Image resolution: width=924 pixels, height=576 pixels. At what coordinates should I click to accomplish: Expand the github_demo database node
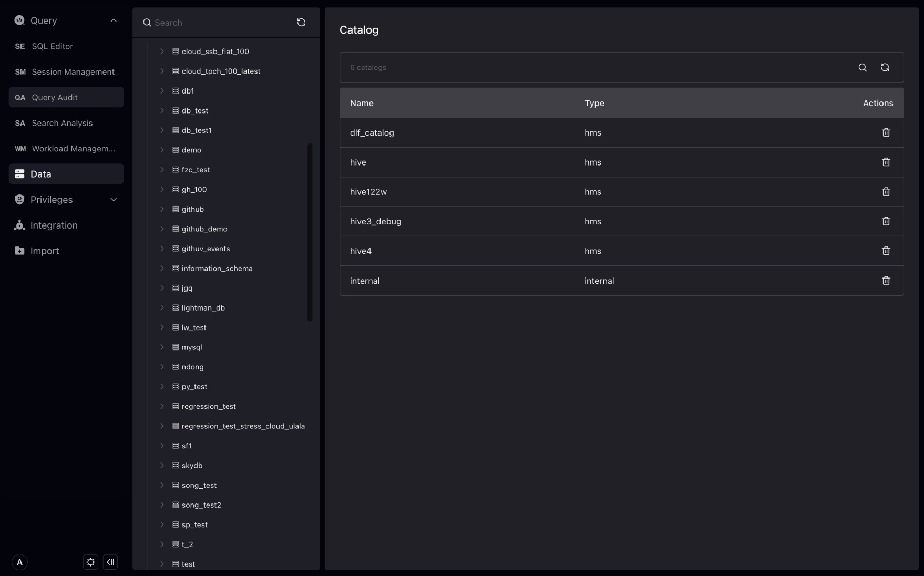tap(162, 229)
